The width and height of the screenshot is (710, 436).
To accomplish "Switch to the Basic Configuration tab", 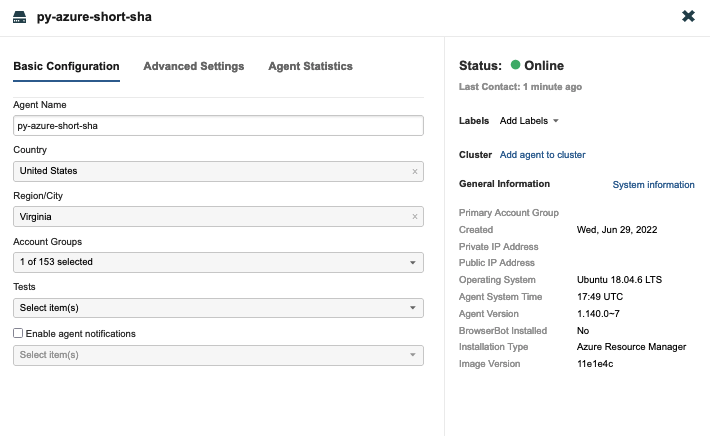I will (x=66, y=66).
